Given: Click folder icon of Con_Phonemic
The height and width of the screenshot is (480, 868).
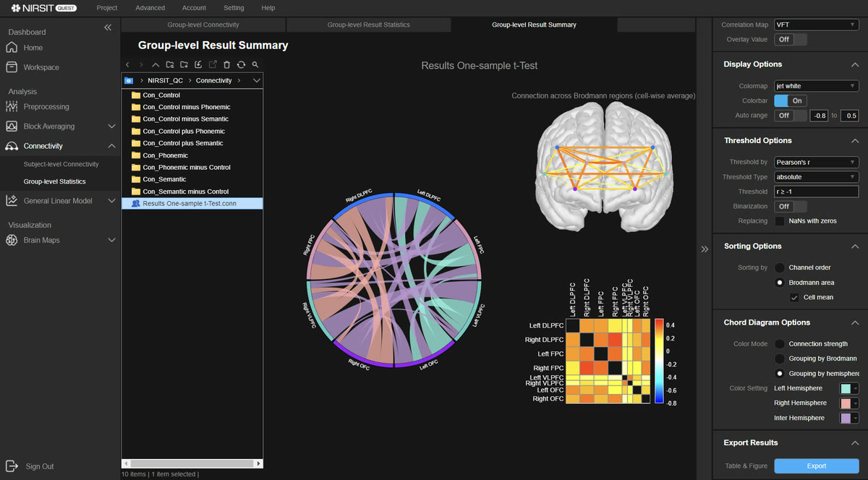Looking at the screenshot, I should (x=135, y=155).
